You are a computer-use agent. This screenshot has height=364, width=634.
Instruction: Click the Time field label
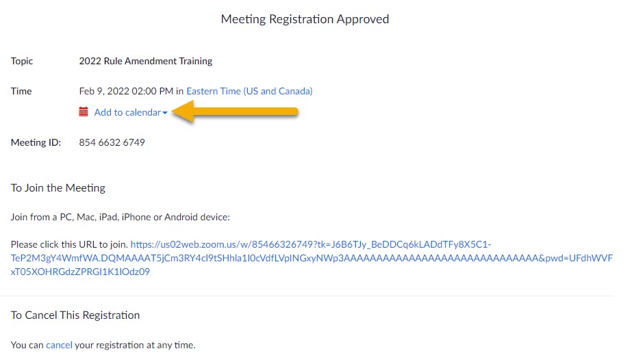click(x=21, y=91)
